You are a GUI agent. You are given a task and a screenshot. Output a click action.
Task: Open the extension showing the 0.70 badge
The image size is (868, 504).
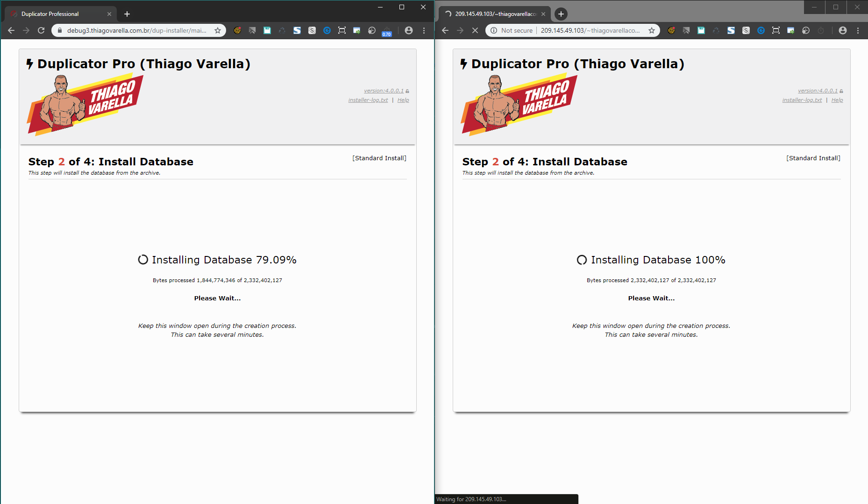(x=386, y=31)
